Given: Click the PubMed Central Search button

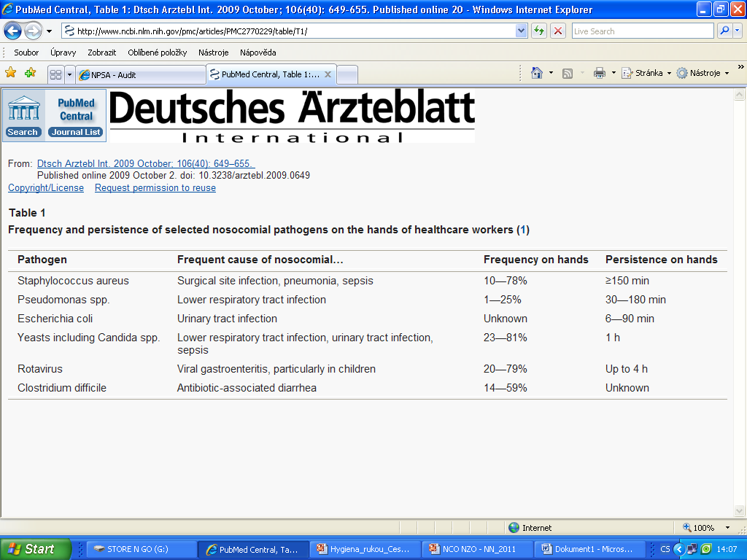Looking at the screenshot, I should (x=23, y=133).
